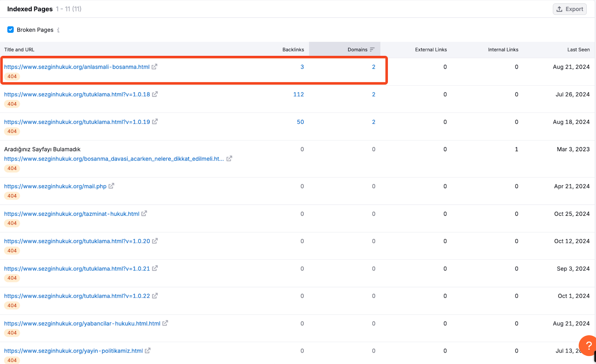Click backlinks count 50
Image resolution: width=596 pixels, height=364 pixels.
click(300, 122)
